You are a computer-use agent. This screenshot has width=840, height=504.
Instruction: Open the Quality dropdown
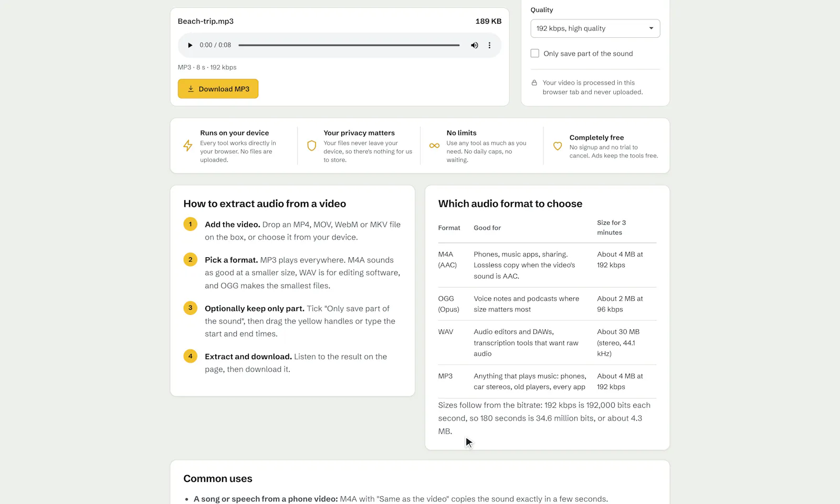coord(595,28)
